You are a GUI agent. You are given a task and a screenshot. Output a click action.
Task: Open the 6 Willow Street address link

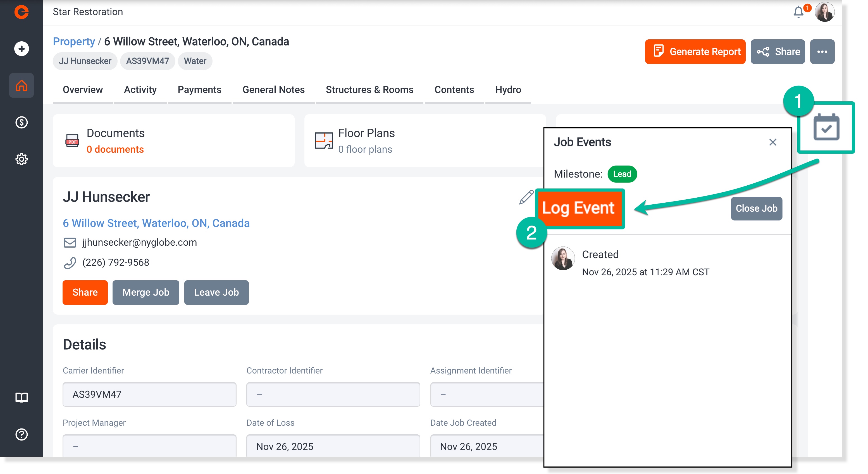coord(156,223)
